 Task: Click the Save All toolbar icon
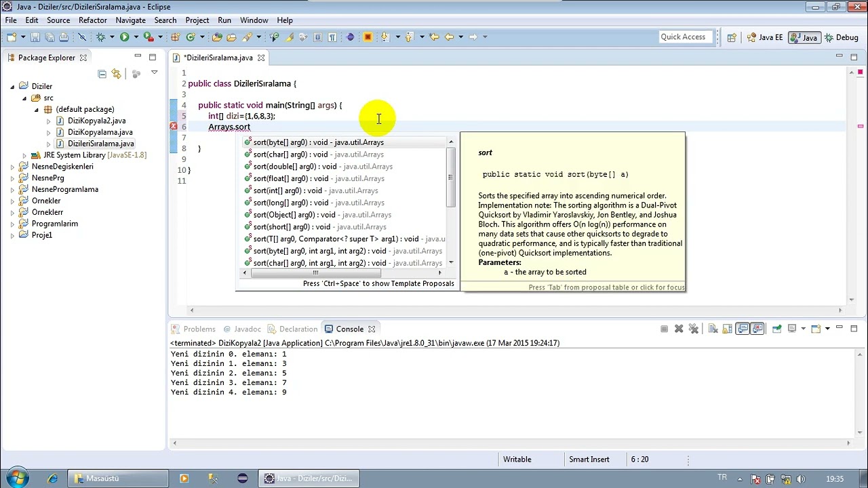pos(50,37)
